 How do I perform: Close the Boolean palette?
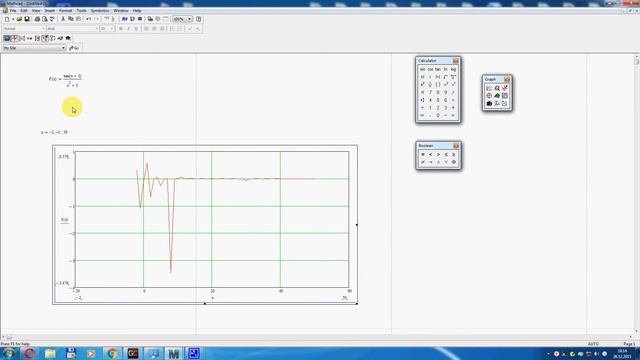pyautogui.click(x=456, y=146)
